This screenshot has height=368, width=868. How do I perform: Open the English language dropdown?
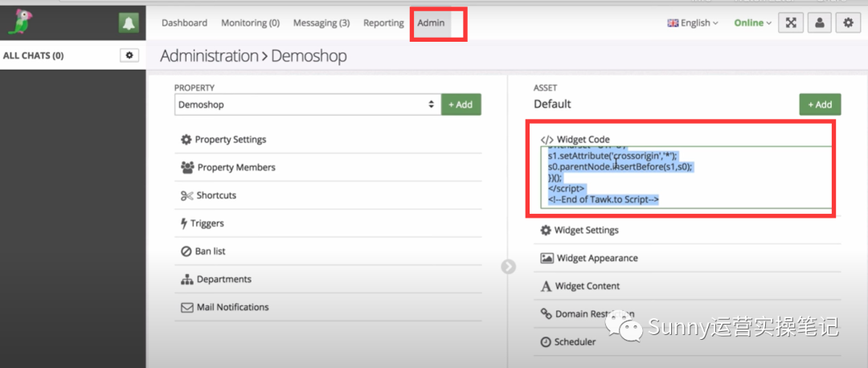(693, 23)
